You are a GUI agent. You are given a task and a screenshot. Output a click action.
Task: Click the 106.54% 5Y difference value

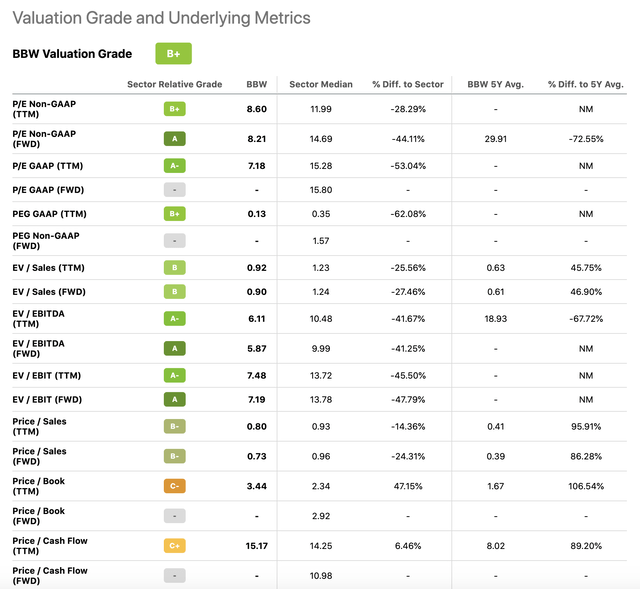pos(586,486)
